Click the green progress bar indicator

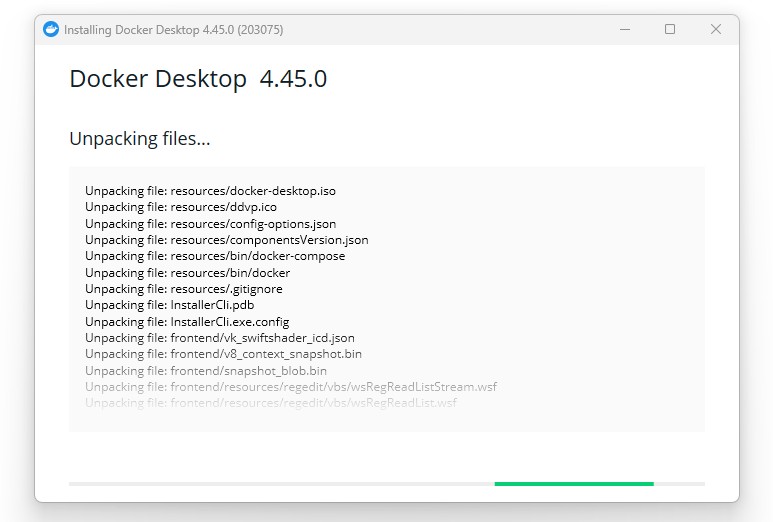(573, 484)
